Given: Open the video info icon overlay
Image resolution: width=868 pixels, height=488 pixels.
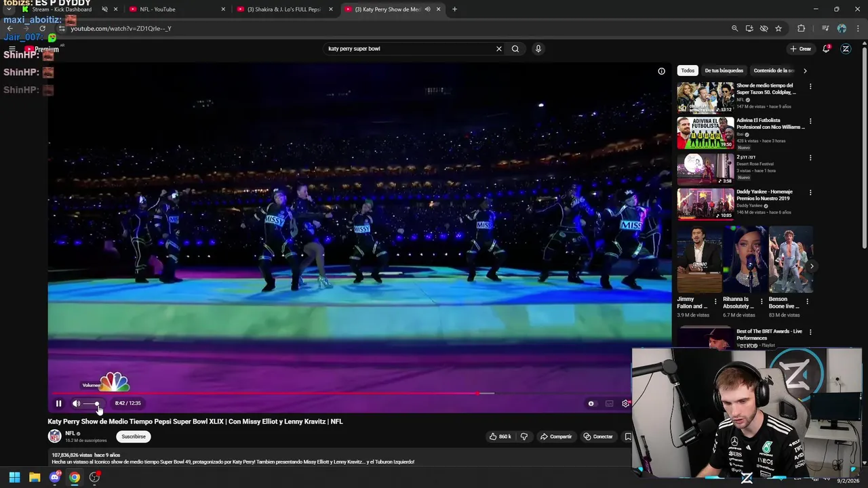Looking at the screenshot, I should tap(661, 70).
